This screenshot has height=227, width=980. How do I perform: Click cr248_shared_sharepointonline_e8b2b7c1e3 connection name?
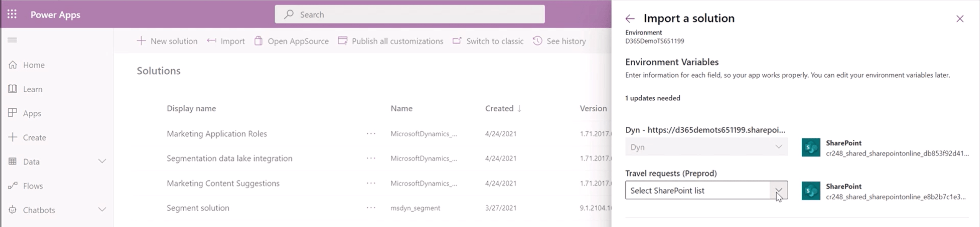pos(896,196)
